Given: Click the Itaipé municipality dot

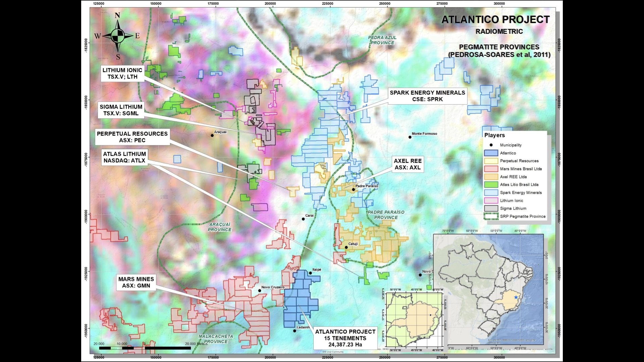Looking at the screenshot, I should pos(311,273).
